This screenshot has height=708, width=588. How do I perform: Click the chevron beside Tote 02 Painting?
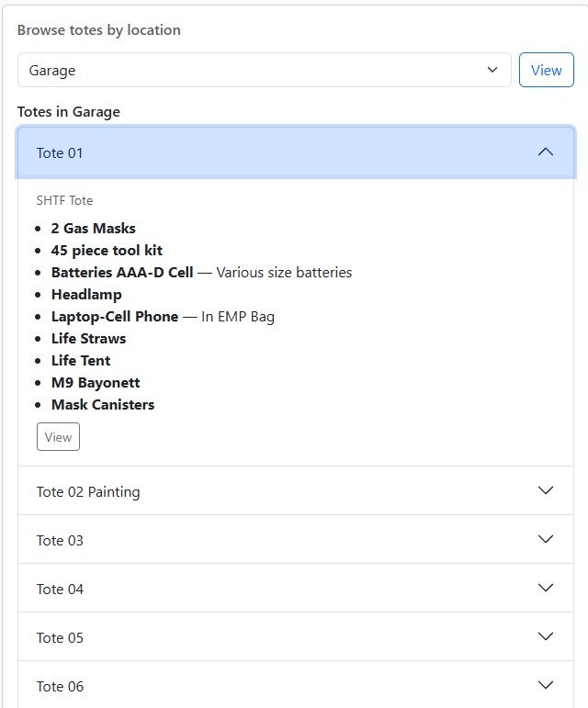pyautogui.click(x=545, y=491)
